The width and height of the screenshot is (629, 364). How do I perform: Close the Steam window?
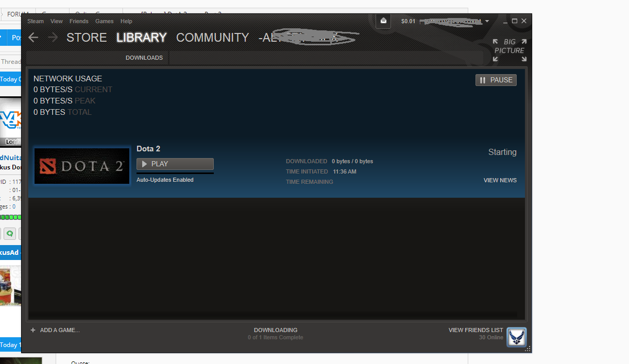click(524, 21)
